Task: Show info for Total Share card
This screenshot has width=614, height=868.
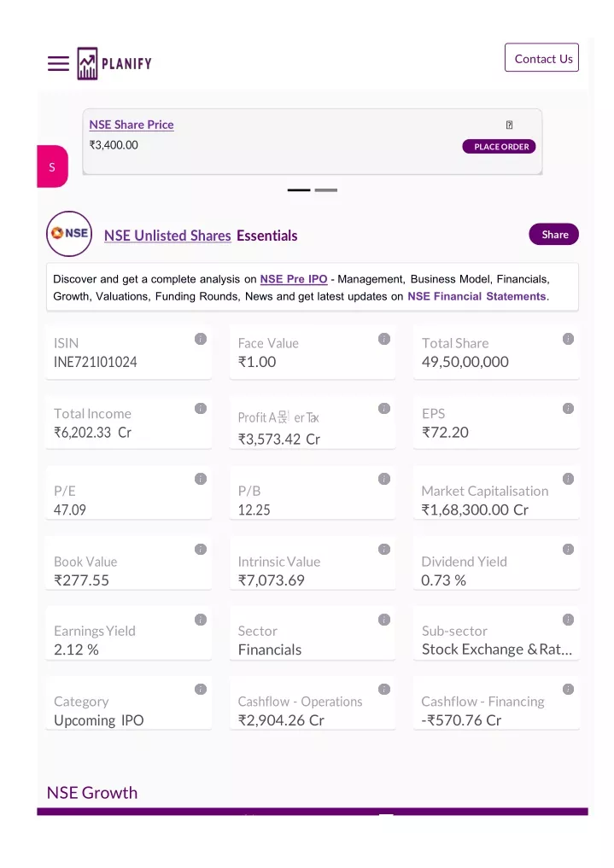Action: click(x=568, y=339)
